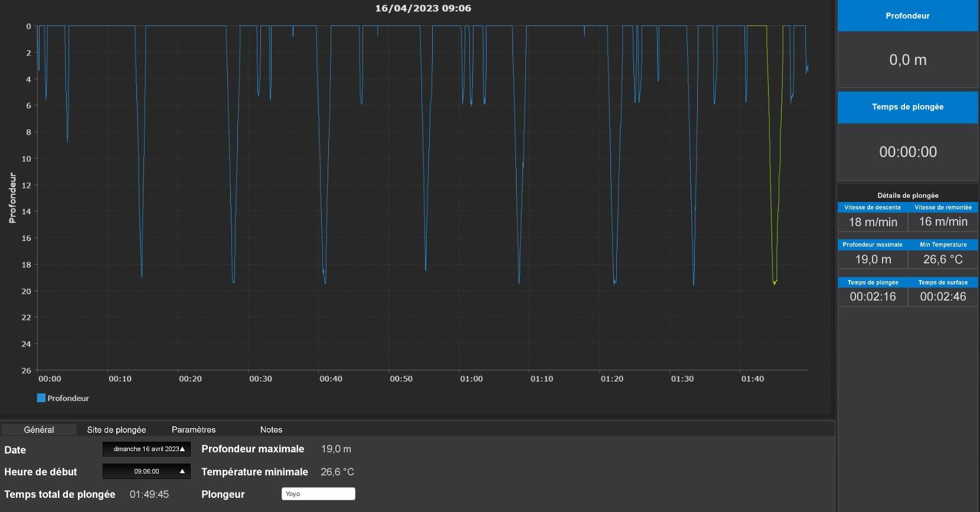Open the Paramètres tab
The height and width of the screenshot is (512, 980).
(194, 429)
